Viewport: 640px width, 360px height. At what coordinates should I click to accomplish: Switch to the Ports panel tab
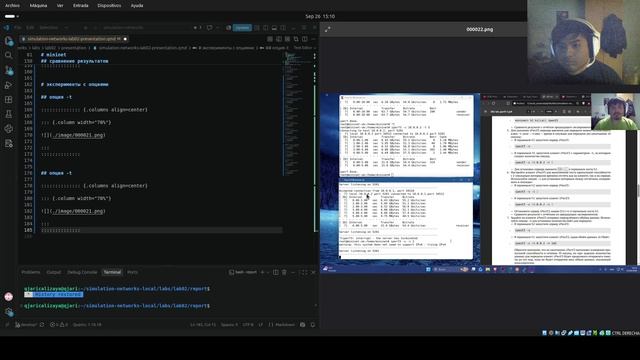click(x=132, y=272)
